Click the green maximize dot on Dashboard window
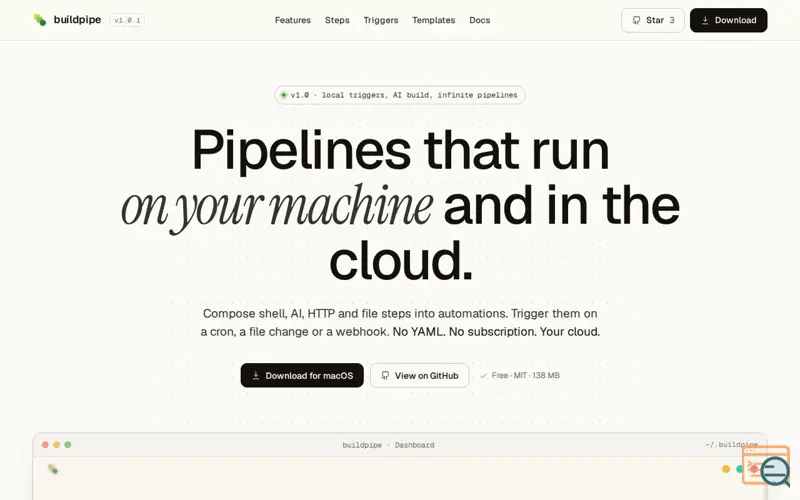Screen dimensions: 800x500 tap(68, 445)
